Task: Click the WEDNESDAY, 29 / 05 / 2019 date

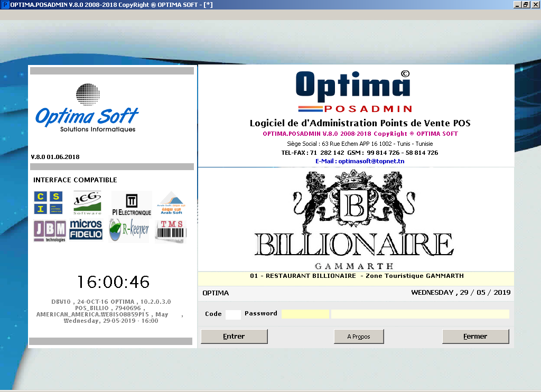Action: (461, 293)
